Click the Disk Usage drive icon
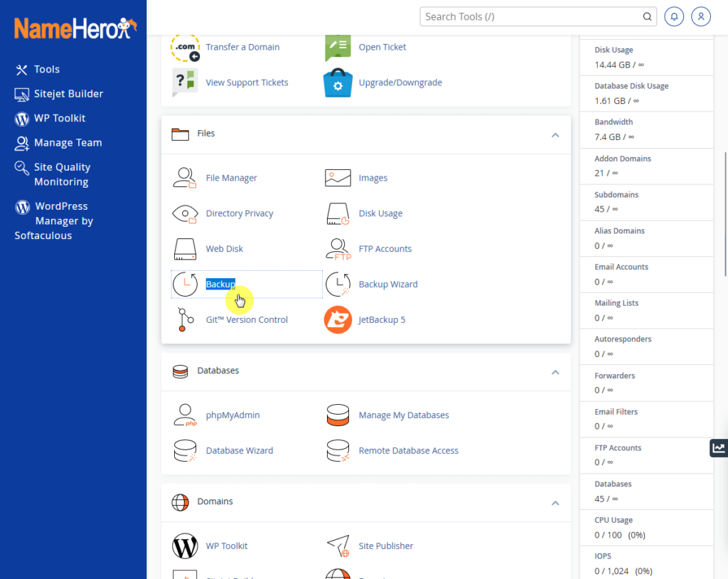Viewport: 728px width, 579px height. point(338,214)
